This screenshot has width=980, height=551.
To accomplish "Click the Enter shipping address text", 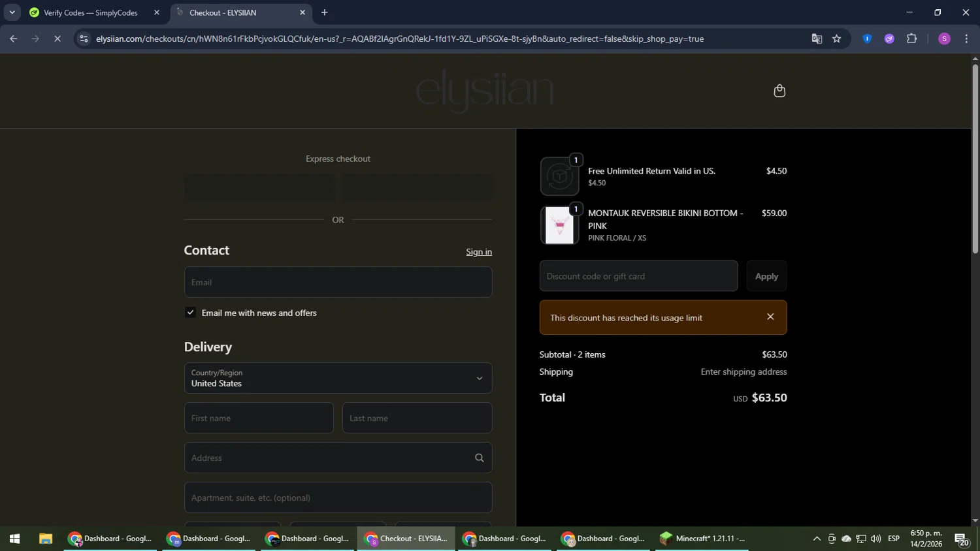I will pos(743,371).
